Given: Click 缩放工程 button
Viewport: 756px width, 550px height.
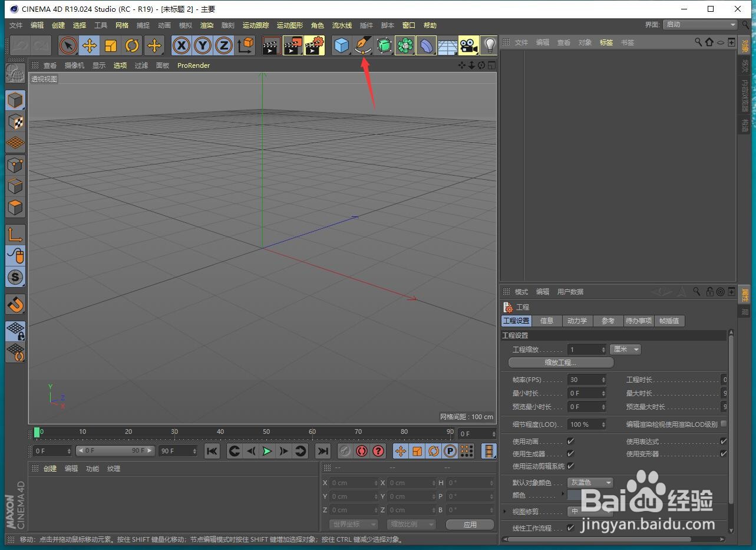Looking at the screenshot, I should pos(561,363).
